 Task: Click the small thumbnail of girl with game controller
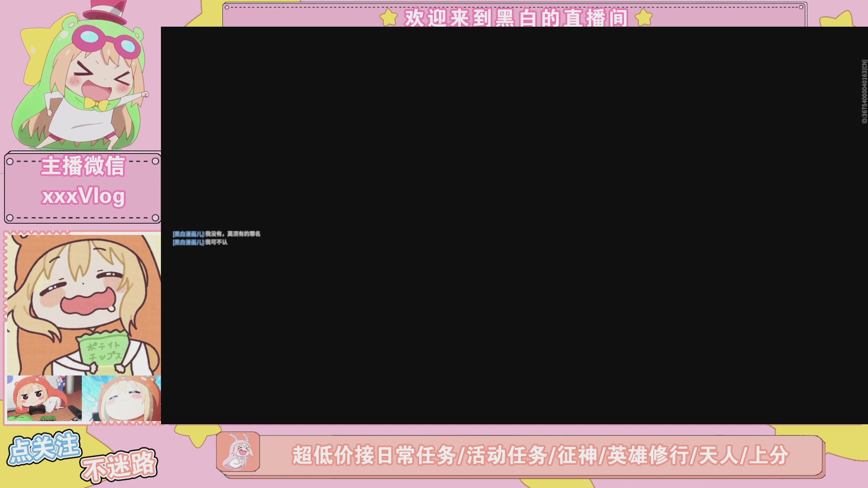click(x=44, y=398)
